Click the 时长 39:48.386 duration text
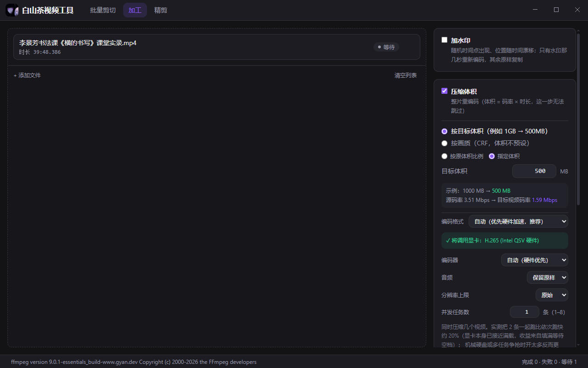The width and height of the screenshot is (588, 368). coord(40,52)
